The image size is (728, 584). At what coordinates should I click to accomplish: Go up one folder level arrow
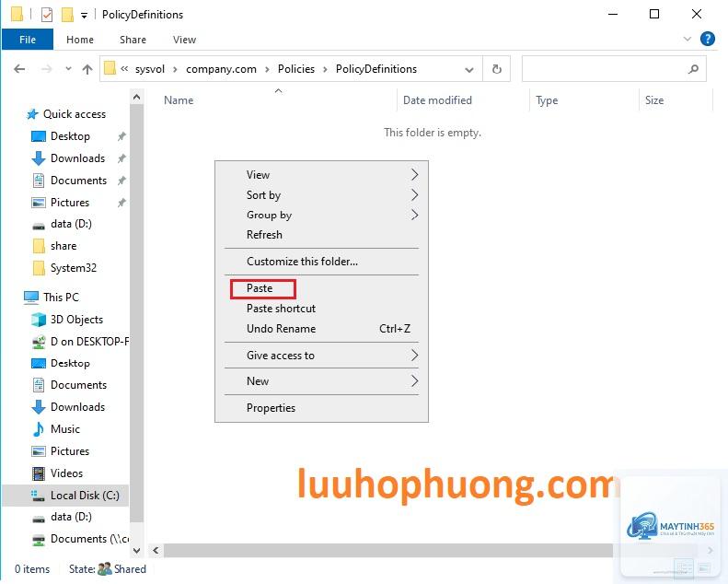point(87,69)
